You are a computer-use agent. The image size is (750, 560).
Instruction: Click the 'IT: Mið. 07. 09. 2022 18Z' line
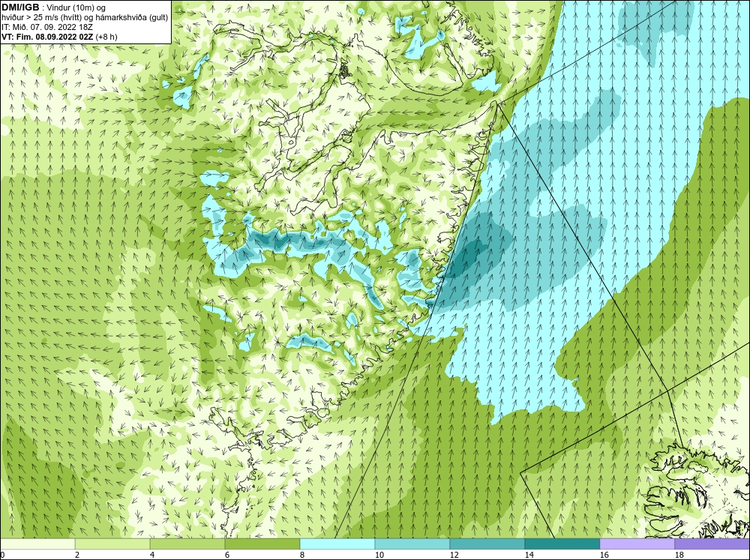click(46, 27)
